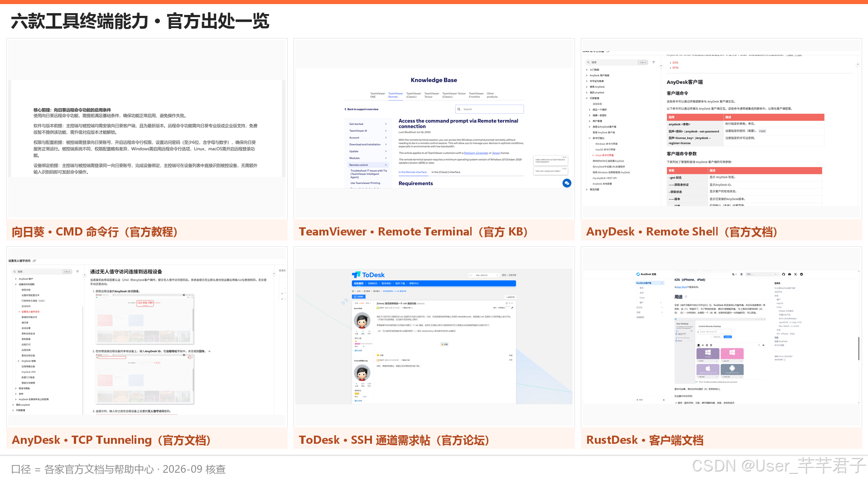Click the back chevron before 'Back to support overview'
This screenshot has width=868, height=480.
(345, 109)
